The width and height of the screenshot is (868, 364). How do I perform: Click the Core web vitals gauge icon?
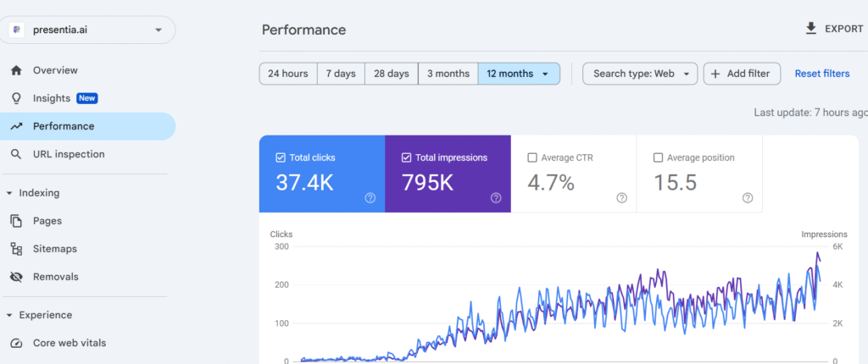coord(16,343)
